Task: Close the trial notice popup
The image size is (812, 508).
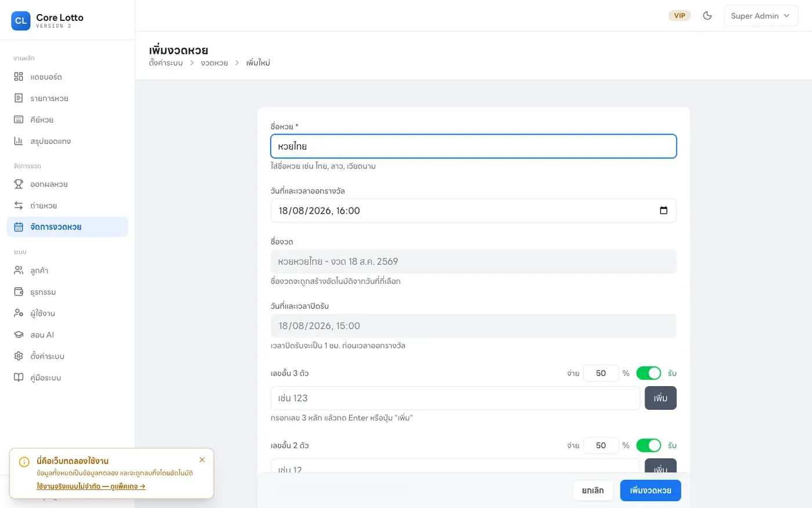Action: 202,460
